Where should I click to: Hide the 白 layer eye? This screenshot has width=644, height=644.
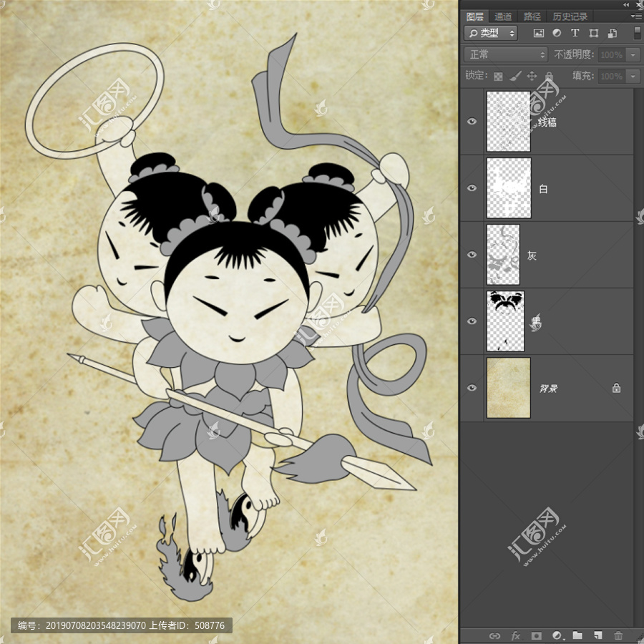pos(472,187)
